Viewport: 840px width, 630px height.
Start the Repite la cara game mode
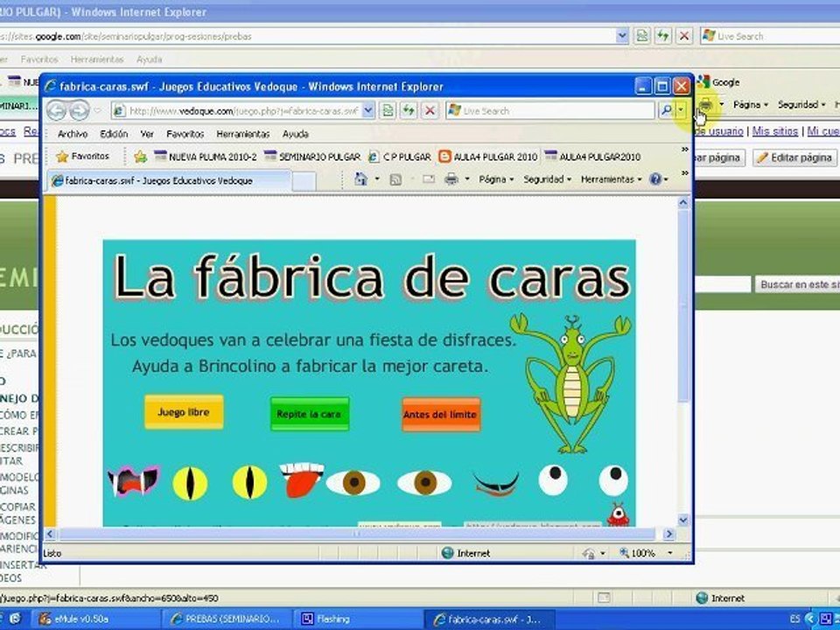pos(309,414)
